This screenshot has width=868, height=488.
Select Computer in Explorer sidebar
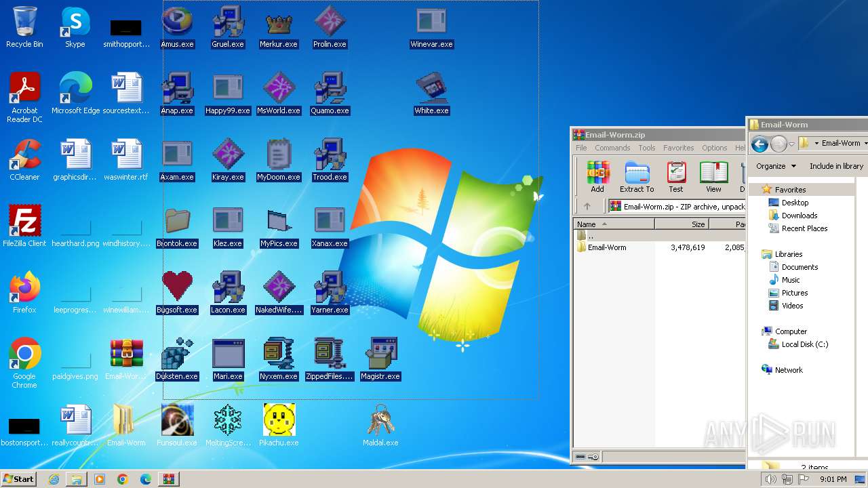tap(791, 331)
